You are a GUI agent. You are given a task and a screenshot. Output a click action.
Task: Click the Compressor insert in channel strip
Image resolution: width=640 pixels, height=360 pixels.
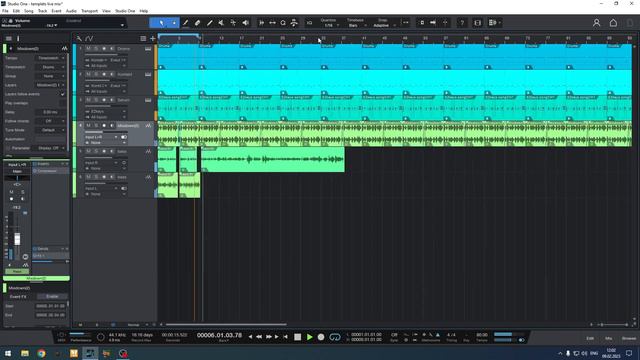(51, 171)
